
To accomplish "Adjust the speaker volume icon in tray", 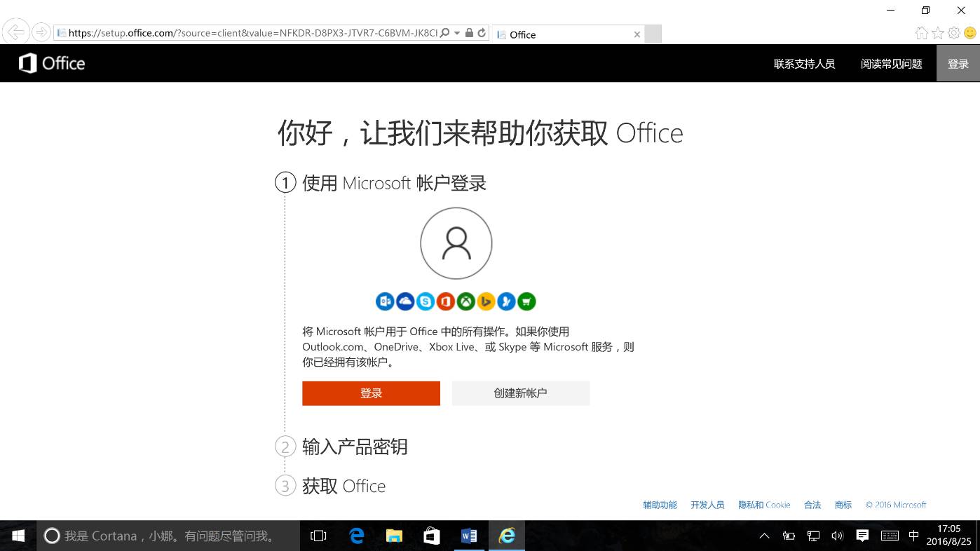I will (x=837, y=535).
